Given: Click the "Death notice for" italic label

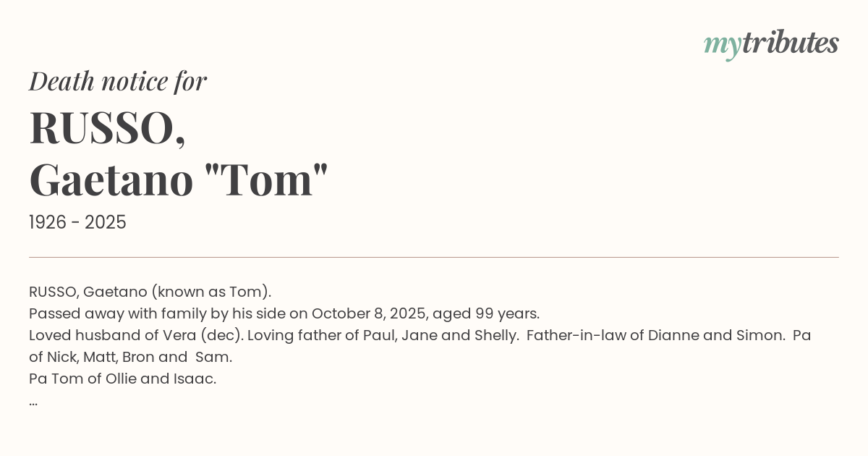Looking at the screenshot, I should tap(118, 81).
